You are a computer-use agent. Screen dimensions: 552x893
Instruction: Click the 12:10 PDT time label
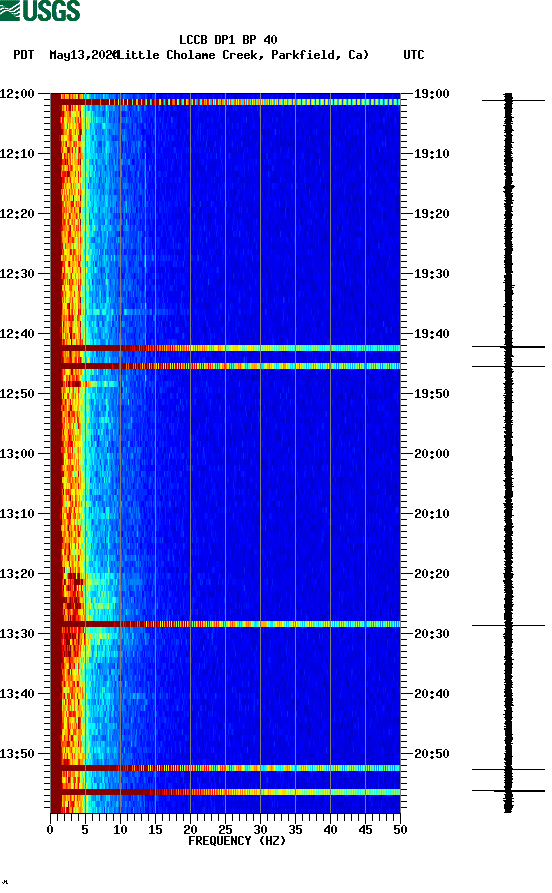click(17, 154)
